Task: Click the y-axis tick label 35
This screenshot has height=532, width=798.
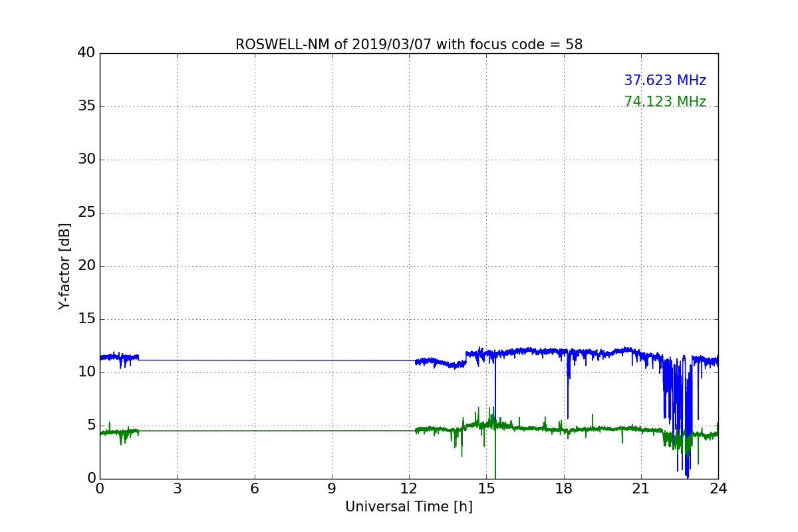Action: (x=86, y=106)
